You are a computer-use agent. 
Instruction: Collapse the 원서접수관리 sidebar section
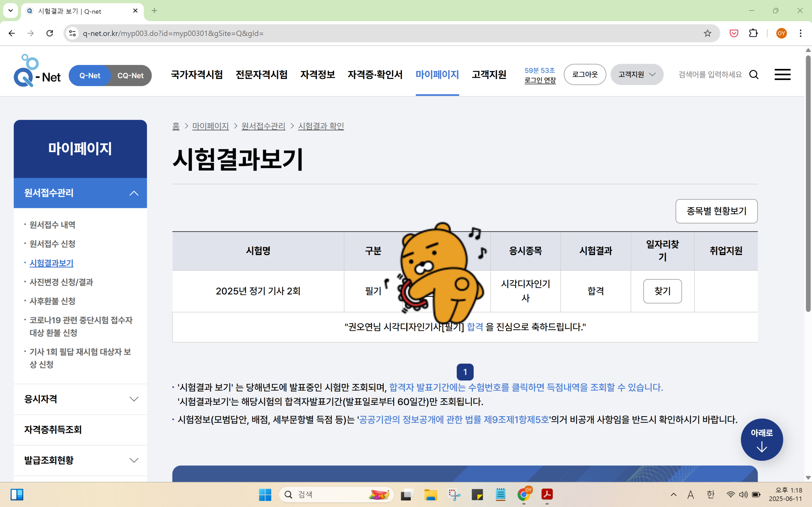(134, 193)
